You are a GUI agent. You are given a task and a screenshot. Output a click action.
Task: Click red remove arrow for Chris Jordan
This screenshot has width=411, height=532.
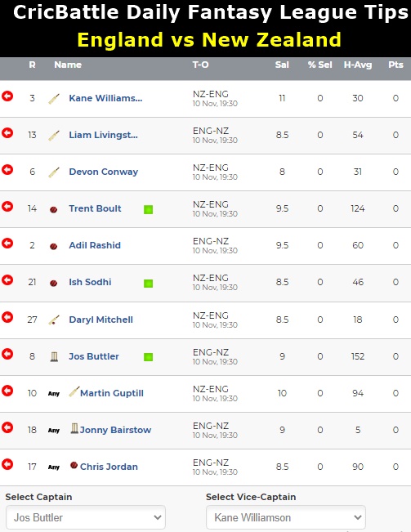click(7, 464)
